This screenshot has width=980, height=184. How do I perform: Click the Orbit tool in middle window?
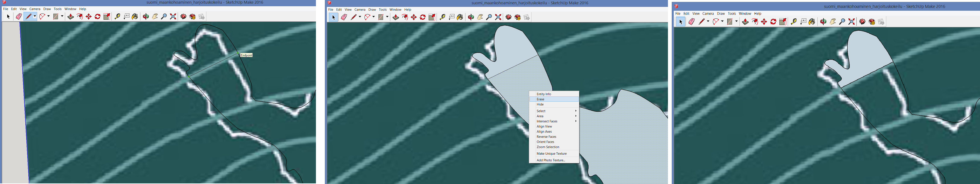(471, 17)
